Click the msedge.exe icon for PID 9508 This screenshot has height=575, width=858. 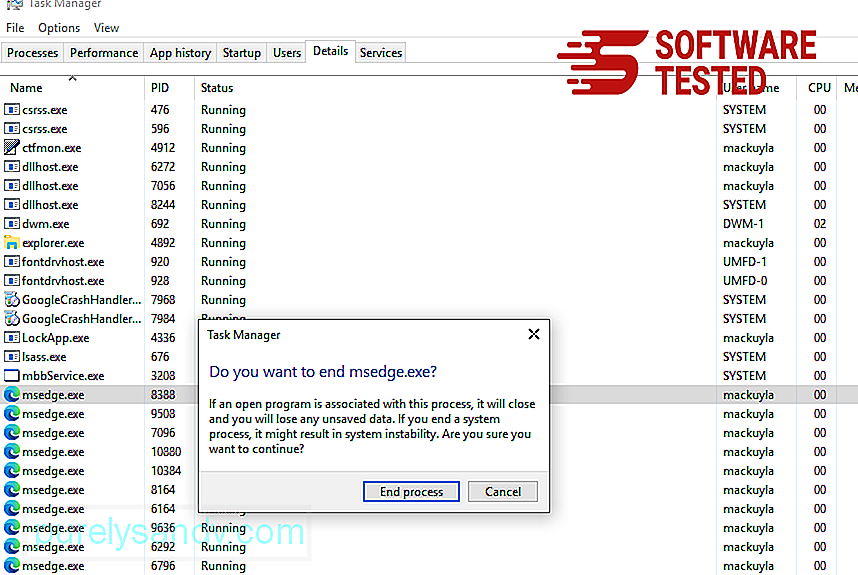click(11, 414)
